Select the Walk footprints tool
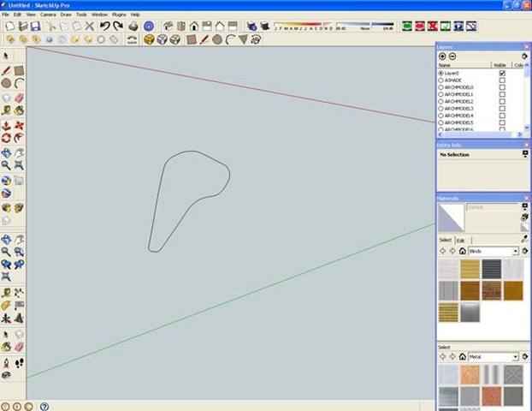The image size is (532, 411). click(x=19, y=363)
